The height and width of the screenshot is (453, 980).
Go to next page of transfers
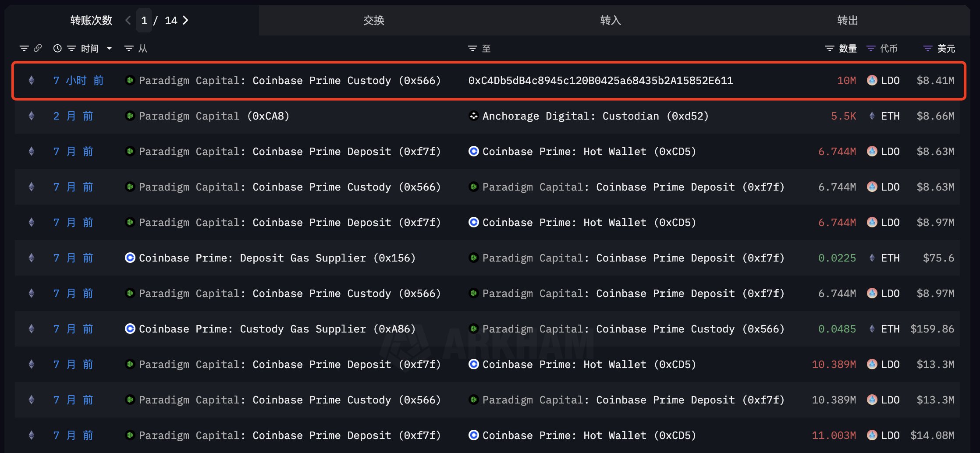185,20
